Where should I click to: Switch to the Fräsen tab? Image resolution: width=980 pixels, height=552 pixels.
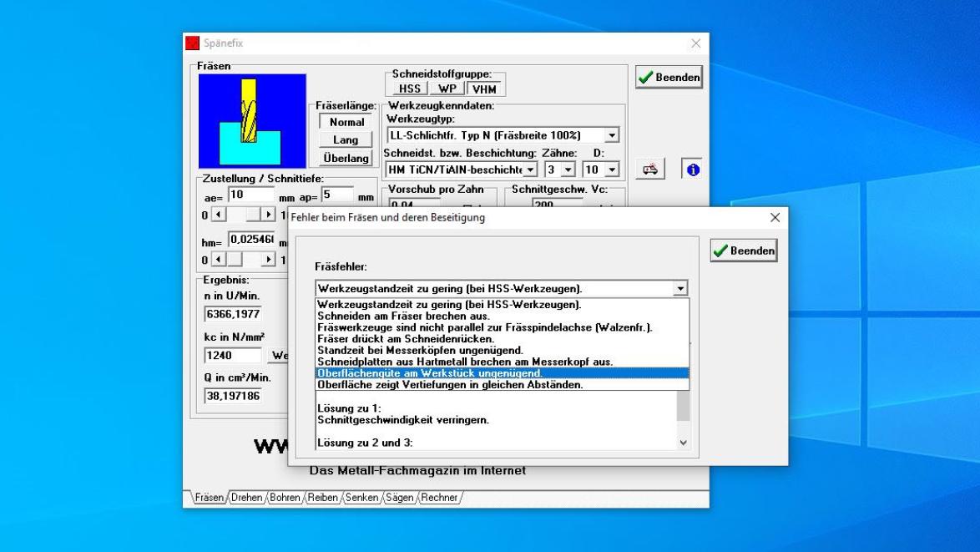click(x=209, y=498)
